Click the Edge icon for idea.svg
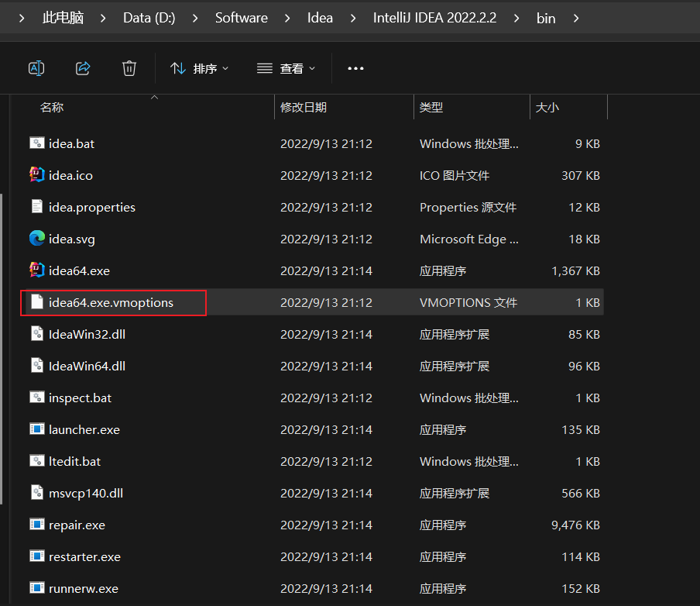The width and height of the screenshot is (700, 606). [x=37, y=238]
